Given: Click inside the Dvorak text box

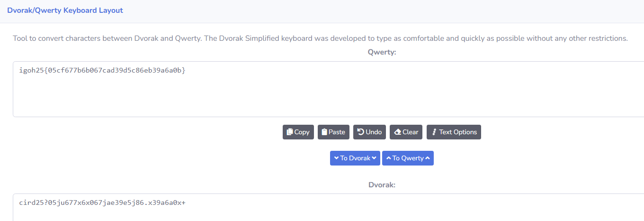Looking at the screenshot, I should tap(327, 209).
